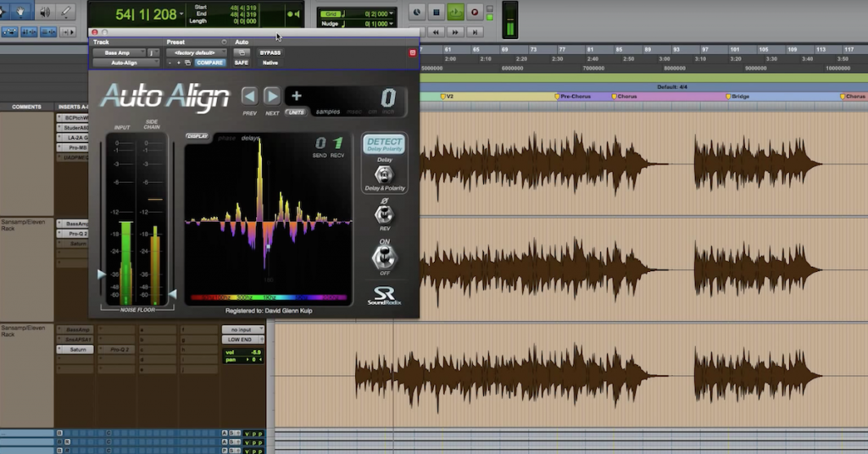Image resolution: width=868 pixels, height=454 pixels.
Task: Open the Pro-Q 2 insert on the second track
Action: pos(73,234)
